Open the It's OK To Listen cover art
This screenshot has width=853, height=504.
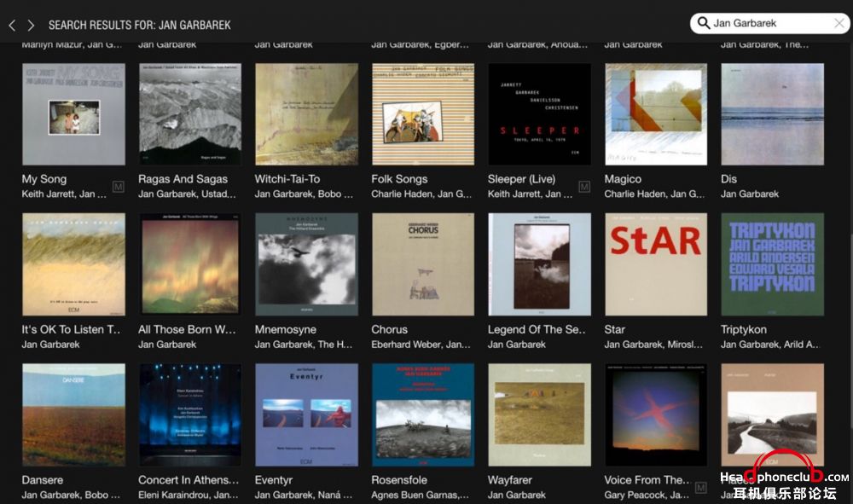(73, 264)
